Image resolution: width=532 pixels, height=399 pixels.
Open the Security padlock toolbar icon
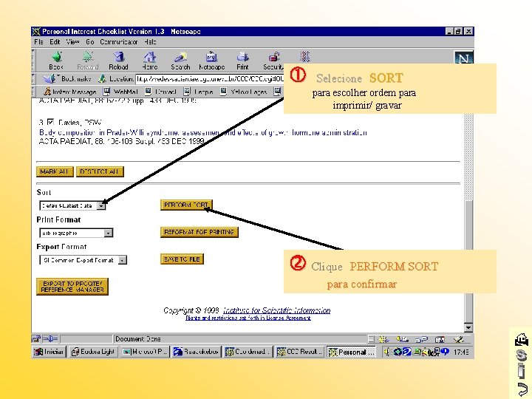pyautogui.click(x=273, y=61)
